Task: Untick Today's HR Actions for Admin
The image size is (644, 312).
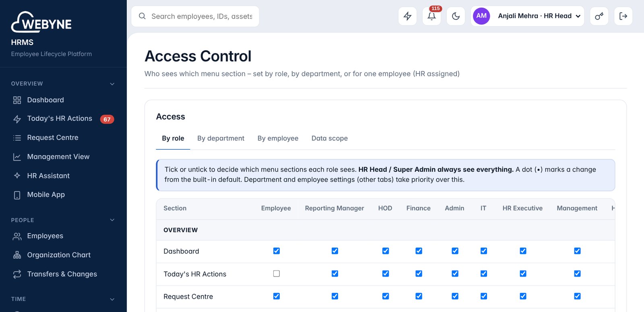Action: point(455,274)
